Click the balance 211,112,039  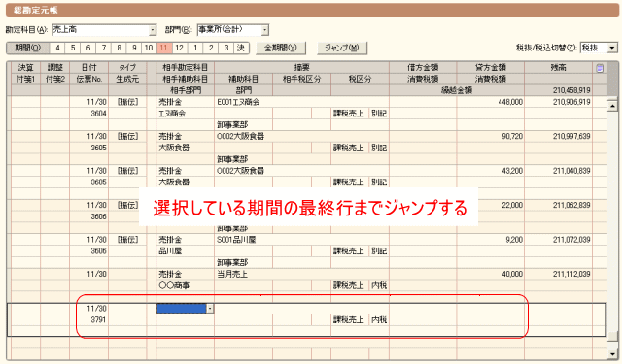coord(571,274)
